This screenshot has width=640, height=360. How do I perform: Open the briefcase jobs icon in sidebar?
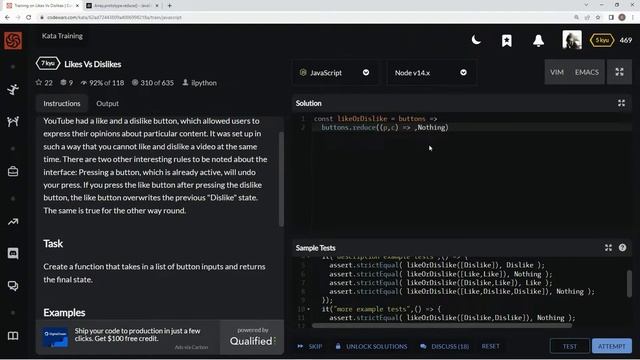pos(13,171)
